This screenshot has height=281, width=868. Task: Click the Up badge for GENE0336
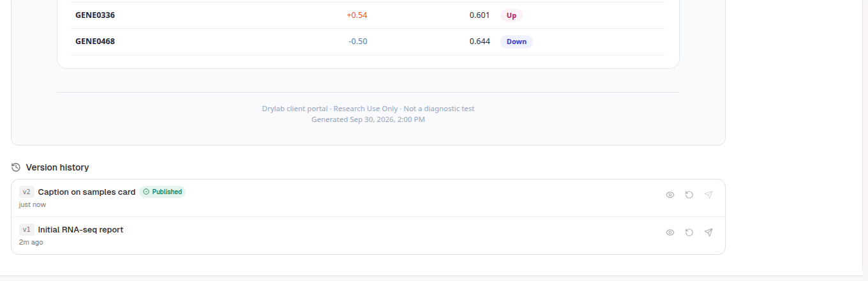[511, 15]
